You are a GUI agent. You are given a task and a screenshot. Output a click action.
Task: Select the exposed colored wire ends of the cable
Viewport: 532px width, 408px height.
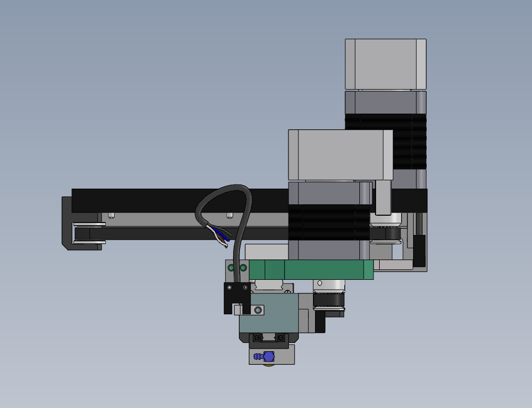(220, 236)
